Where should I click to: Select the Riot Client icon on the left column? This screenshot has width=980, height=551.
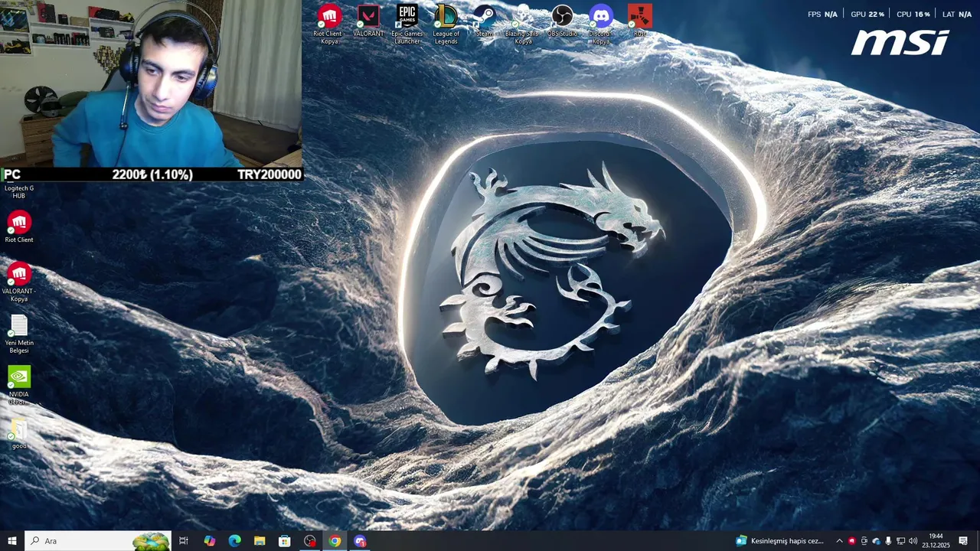pyautogui.click(x=19, y=227)
